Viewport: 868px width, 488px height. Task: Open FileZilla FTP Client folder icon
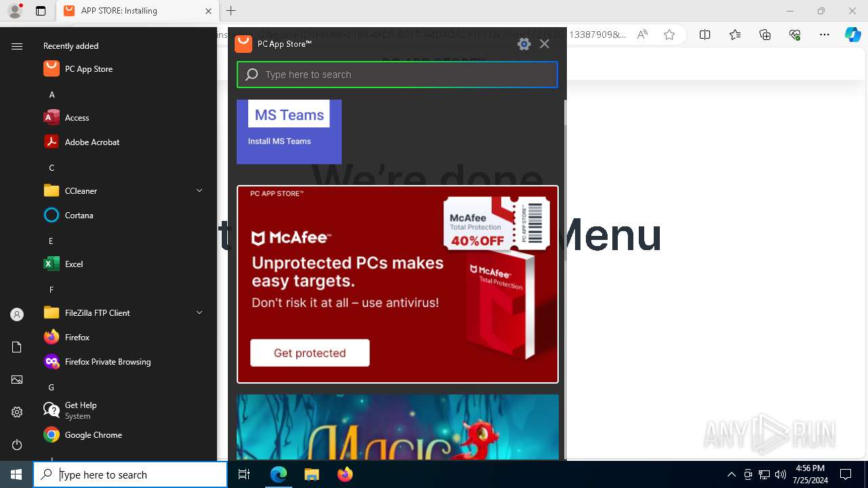(x=52, y=312)
